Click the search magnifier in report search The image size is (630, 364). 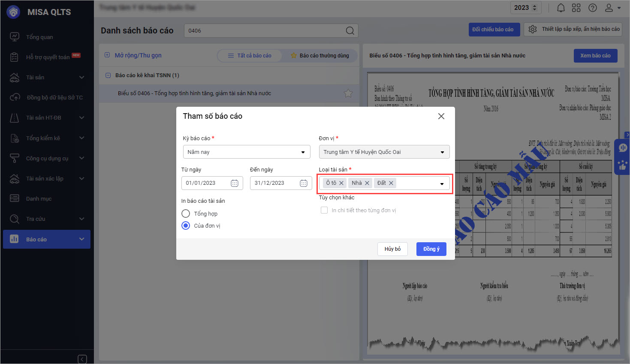click(350, 30)
